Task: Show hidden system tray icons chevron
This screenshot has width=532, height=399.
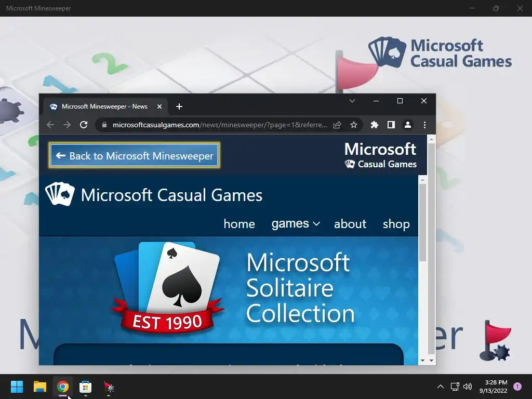Action: [441, 387]
